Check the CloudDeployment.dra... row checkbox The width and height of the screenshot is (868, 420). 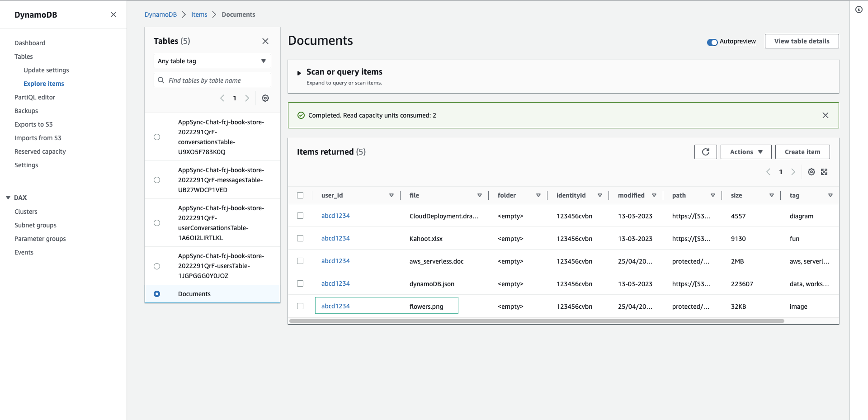click(x=300, y=216)
